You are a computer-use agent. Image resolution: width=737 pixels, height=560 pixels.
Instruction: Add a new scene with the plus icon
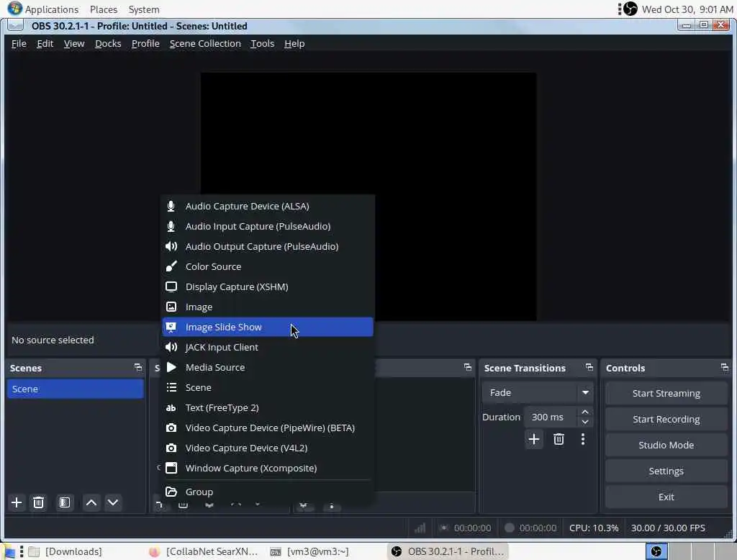click(x=17, y=502)
